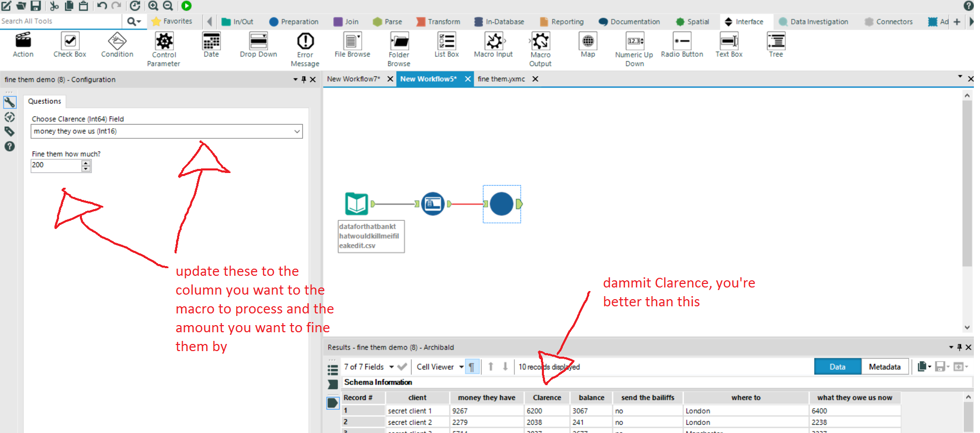Select the Macro Output tool
This screenshot has width=980, height=433.
(540, 49)
